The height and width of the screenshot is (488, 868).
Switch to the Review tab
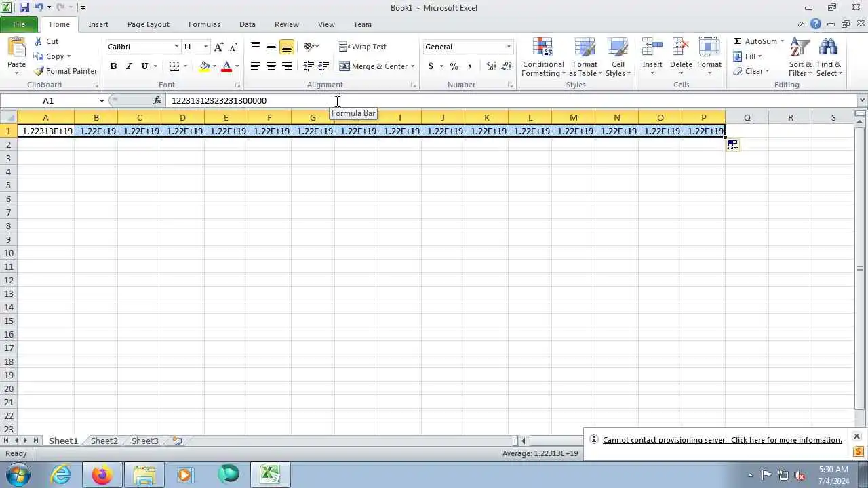[287, 24]
